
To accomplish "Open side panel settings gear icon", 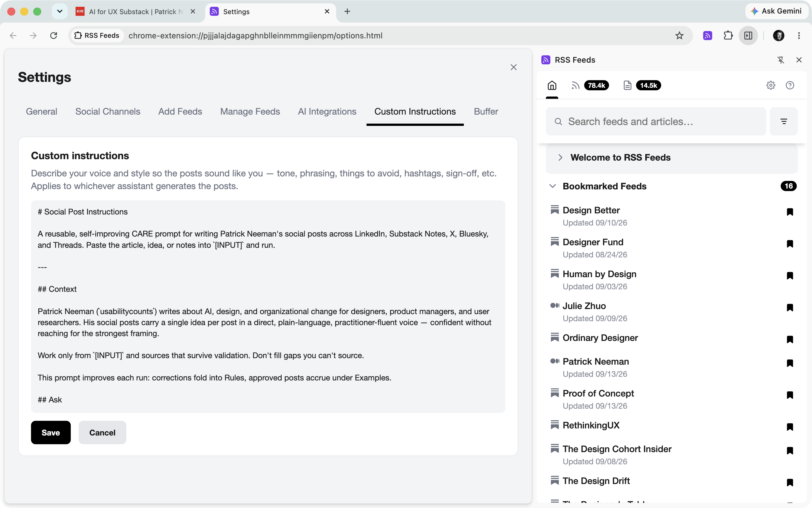I will click(x=771, y=85).
